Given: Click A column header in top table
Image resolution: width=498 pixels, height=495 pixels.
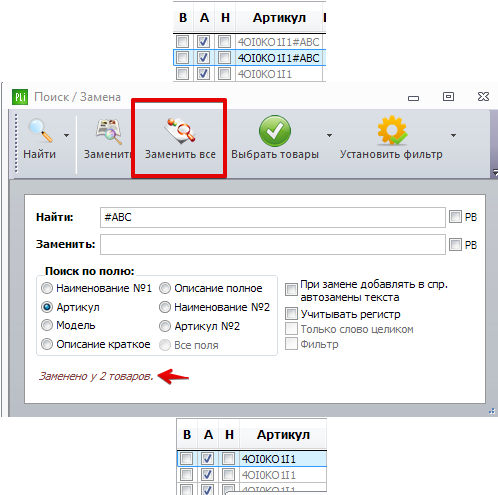Looking at the screenshot, I should 204,18.
